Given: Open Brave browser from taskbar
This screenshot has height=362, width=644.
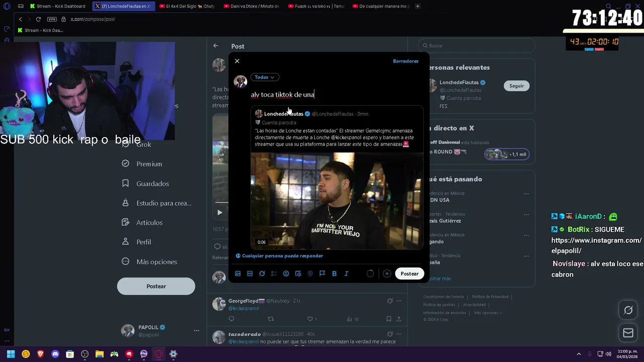Looking at the screenshot, I should 40,354.
